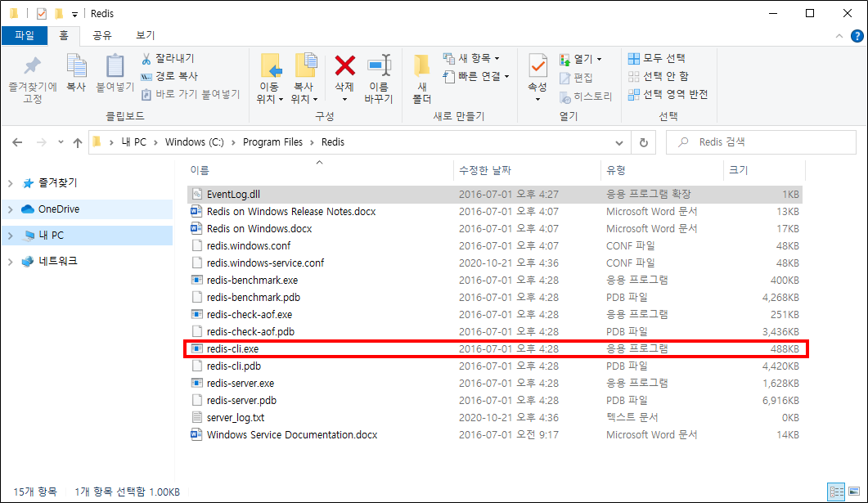Create a New folder (새 폴더)

click(422, 79)
